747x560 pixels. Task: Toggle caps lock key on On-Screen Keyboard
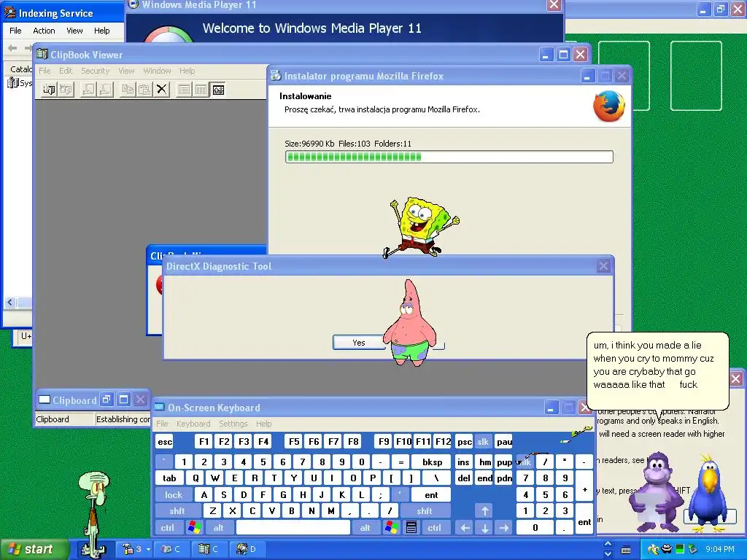pyautogui.click(x=174, y=495)
